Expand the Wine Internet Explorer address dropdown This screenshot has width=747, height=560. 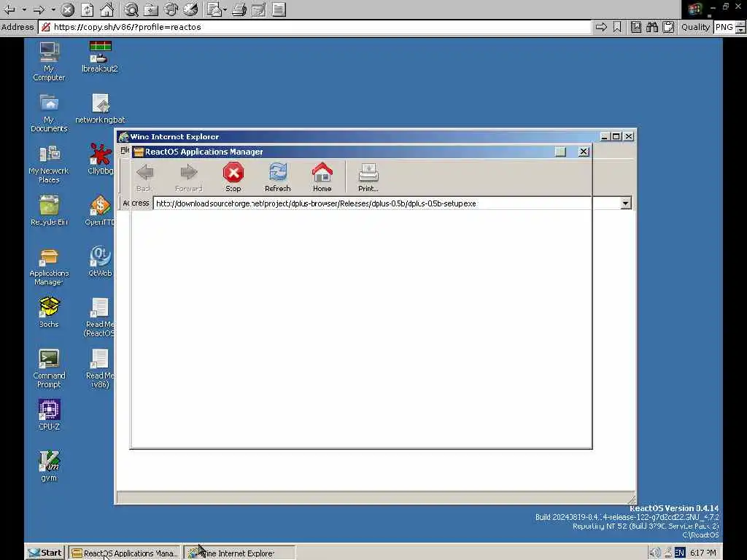[625, 203]
